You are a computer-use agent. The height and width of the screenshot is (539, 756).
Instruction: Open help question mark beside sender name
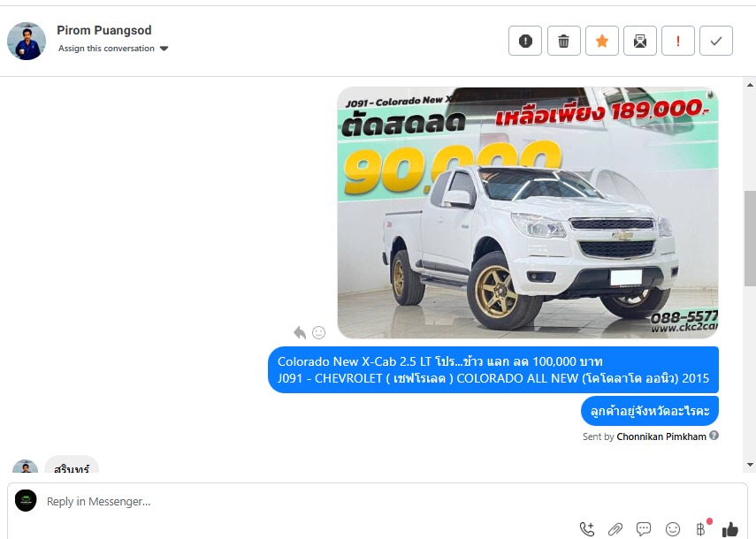[714, 436]
